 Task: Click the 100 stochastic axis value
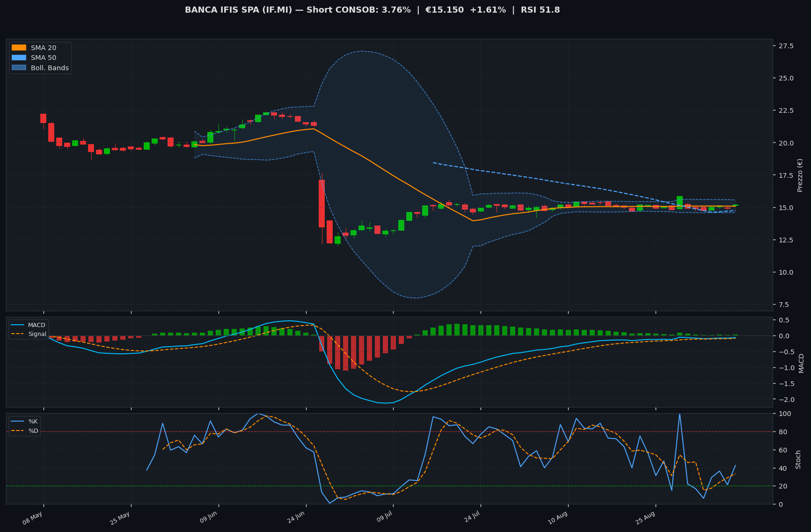(x=784, y=414)
